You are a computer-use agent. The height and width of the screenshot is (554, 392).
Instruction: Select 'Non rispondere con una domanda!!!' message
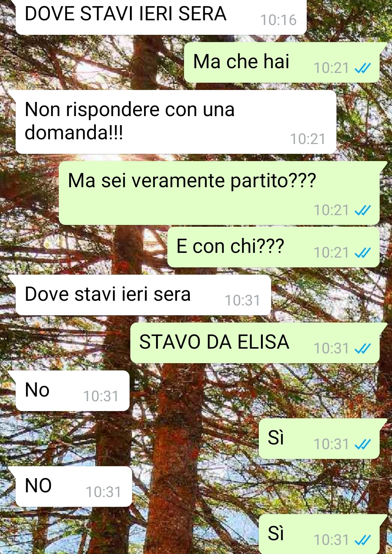[x=176, y=122]
